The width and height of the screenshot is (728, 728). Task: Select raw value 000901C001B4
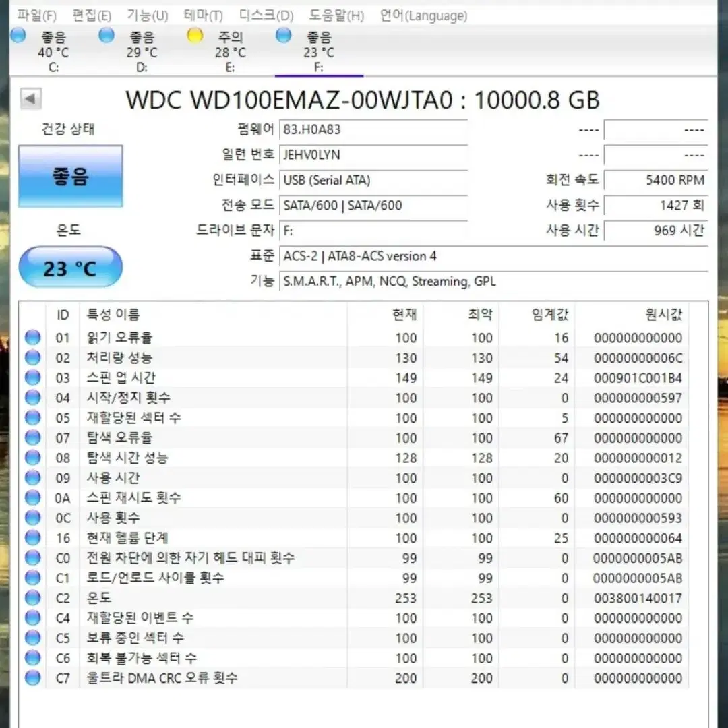coord(638,378)
